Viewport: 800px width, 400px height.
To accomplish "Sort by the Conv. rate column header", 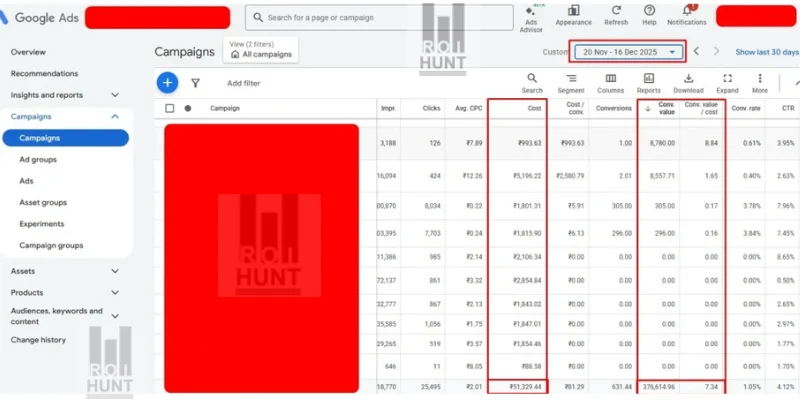I will click(x=746, y=108).
